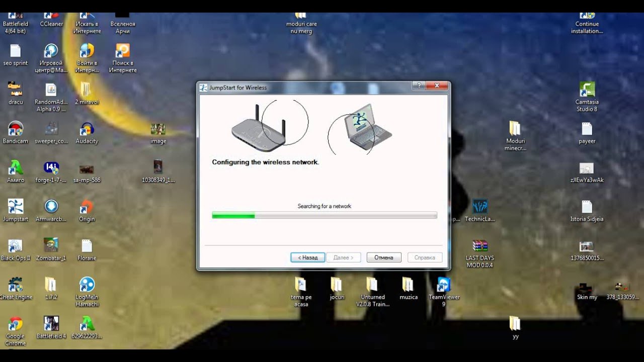Open the sa-mp-586 desktop icon

click(x=87, y=172)
